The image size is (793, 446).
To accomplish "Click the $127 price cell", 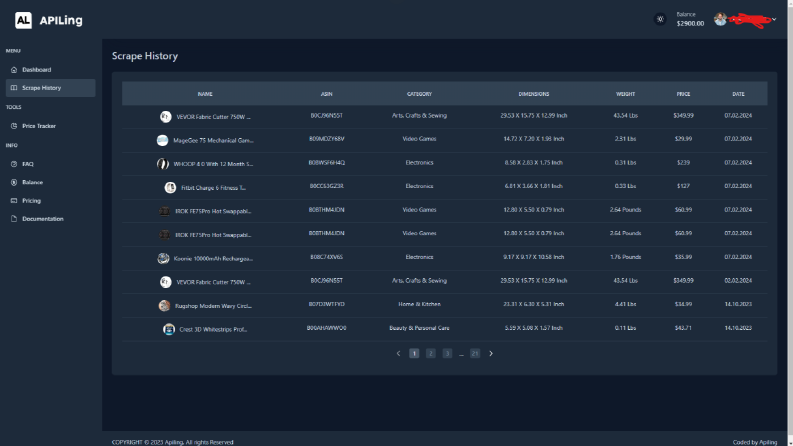I will pos(683,186).
